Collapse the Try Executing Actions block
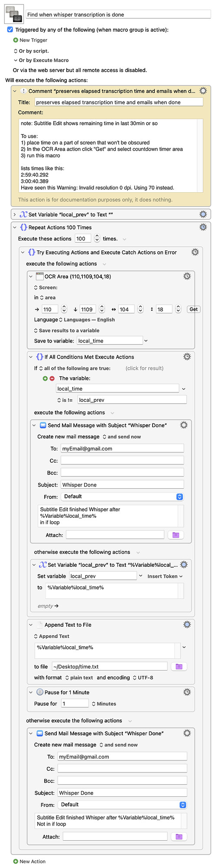Image resolution: width=215 pixels, height=868 pixels. pyautogui.click(x=23, y=252)
